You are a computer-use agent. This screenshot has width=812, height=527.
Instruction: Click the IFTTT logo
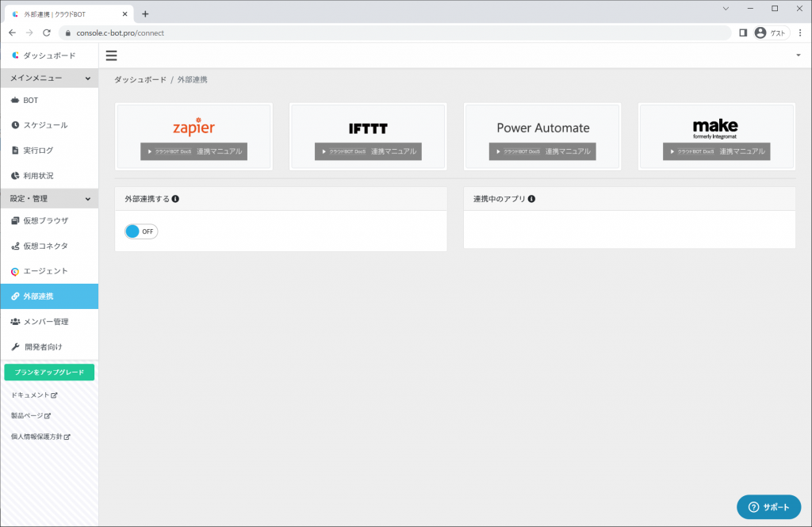(x=368, y=128)
